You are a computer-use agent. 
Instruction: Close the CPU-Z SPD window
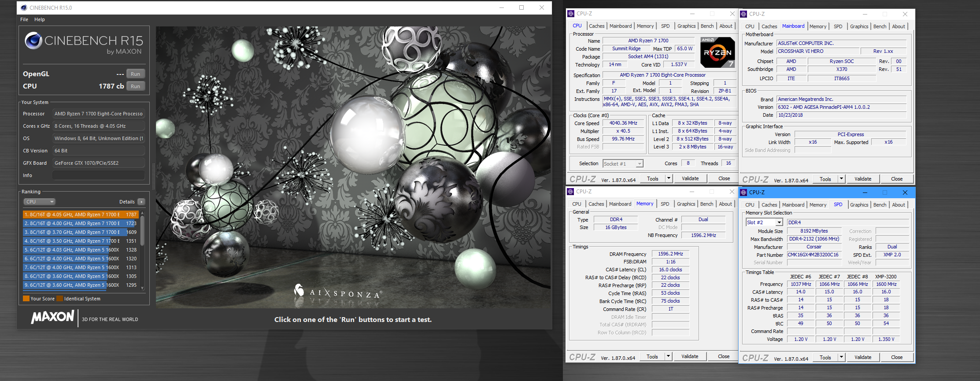click(905, 192)
